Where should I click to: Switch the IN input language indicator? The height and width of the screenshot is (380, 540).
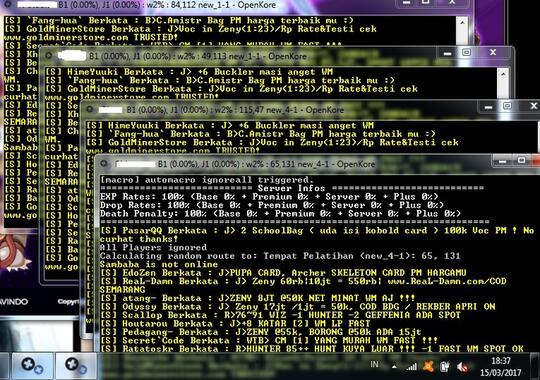pyautogui.click(x=374, y=364)
